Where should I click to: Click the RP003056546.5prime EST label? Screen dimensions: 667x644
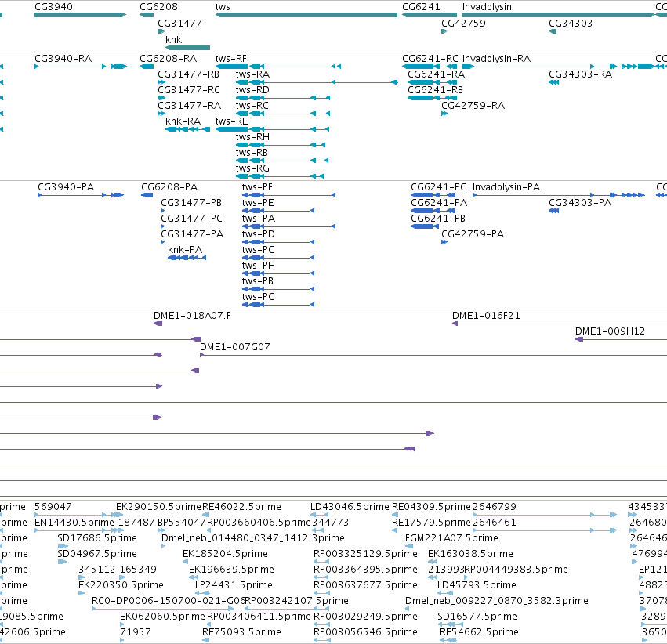pyautogui.click(x=365, y=632)
